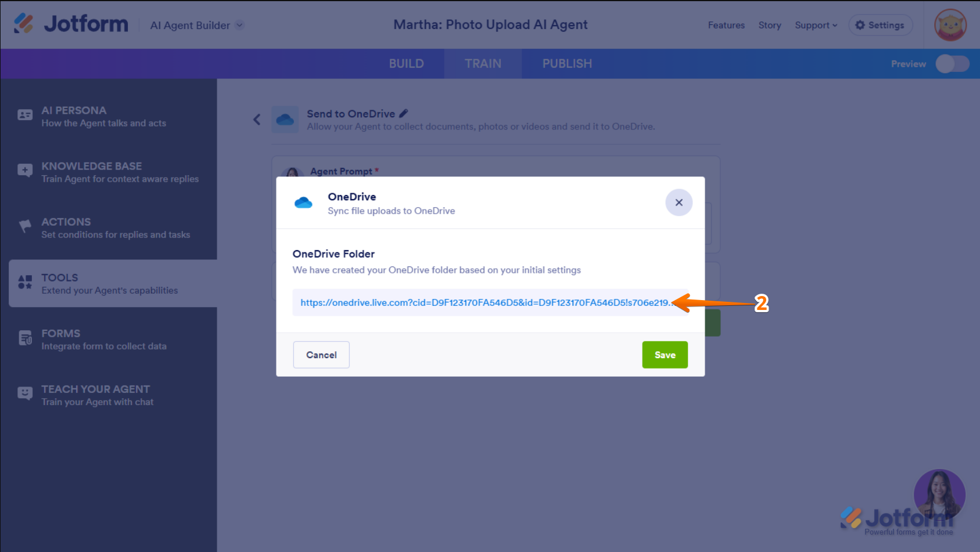Switch to the BUILD tab
980x552 pixels.
[x=407, y=64]
